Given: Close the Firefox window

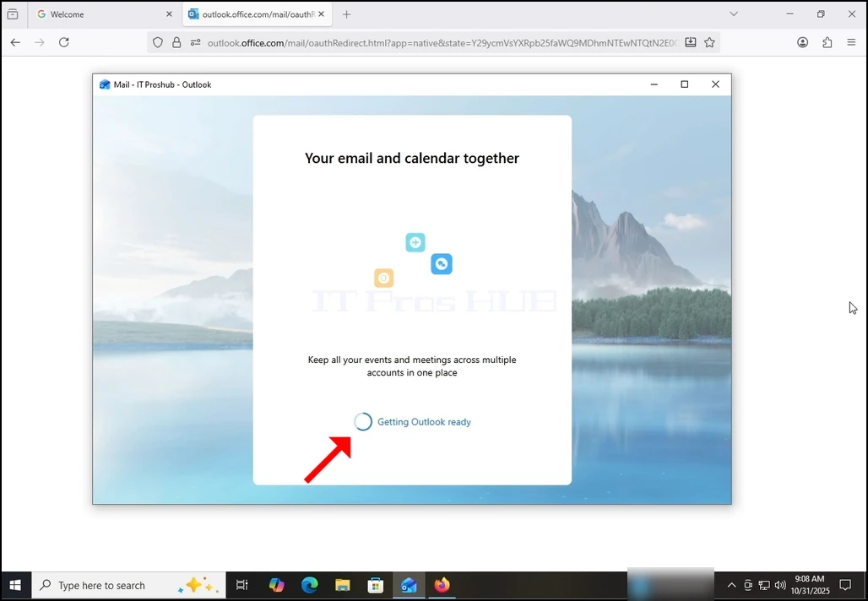Looking at the screenshot, I should tap(852, 14).
